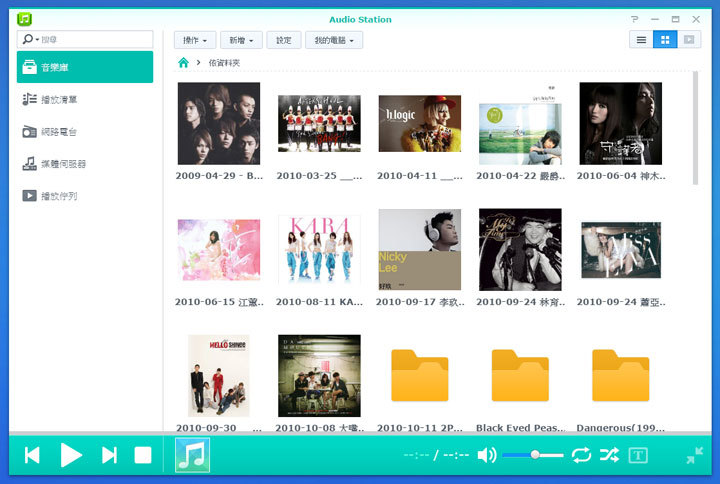Expand the 我的電腦 output dropdown
The image size is (720, 484).
pos(333,40)
